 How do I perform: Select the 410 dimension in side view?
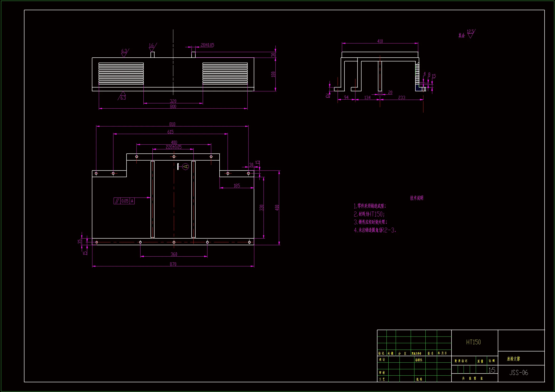pyautogui.click(x=380, y=41)
